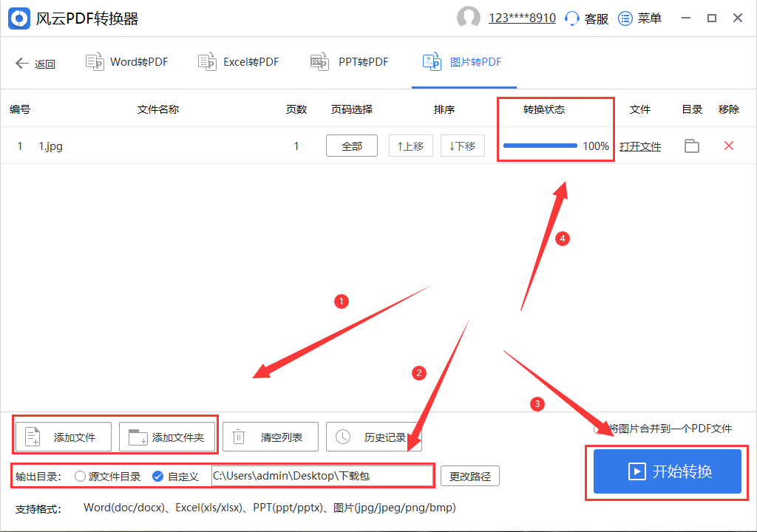Click the 页码选择 column header
757x532 pixels.
pos(351,109)
